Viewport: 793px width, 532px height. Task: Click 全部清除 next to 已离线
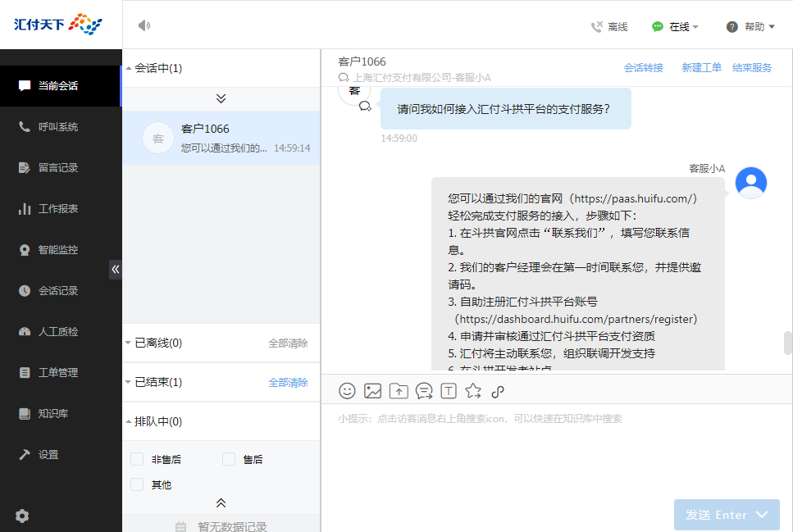coord(288,343)
